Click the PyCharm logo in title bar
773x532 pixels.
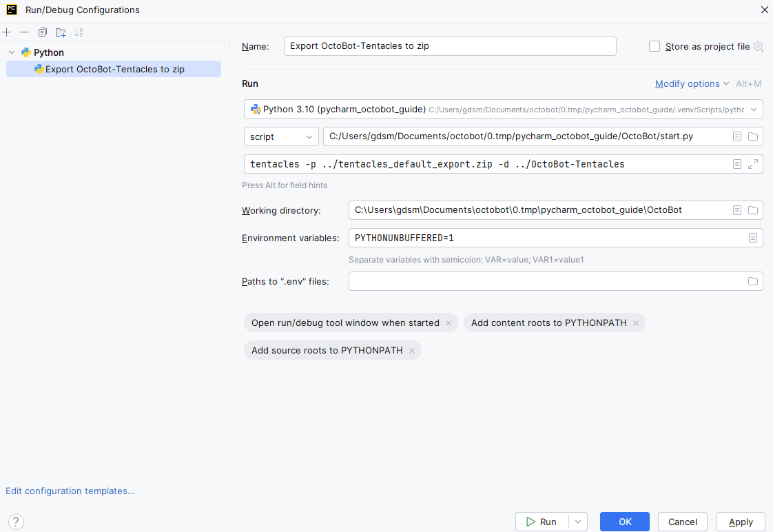pyautogui.click(x=11, y=10)
